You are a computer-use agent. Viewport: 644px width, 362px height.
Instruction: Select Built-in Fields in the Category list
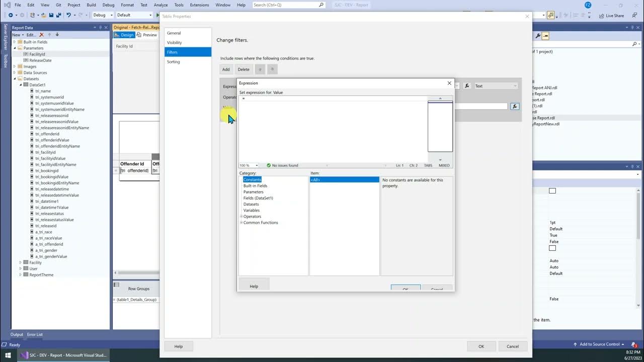255,186
